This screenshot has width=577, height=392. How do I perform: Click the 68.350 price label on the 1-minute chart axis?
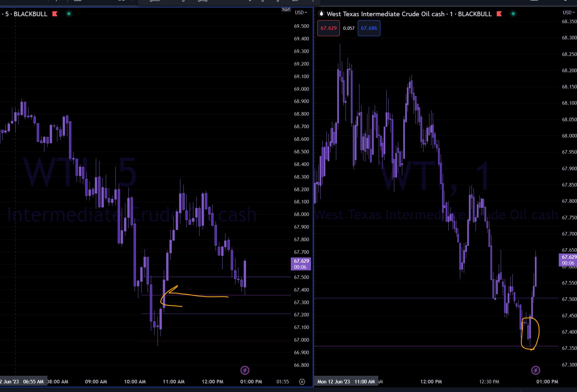(569, 22)
